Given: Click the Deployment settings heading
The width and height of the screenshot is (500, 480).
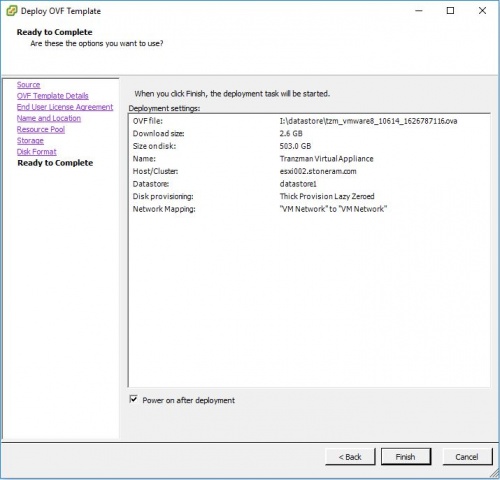Looking at the screenshot, I should (x=164, y=108).
